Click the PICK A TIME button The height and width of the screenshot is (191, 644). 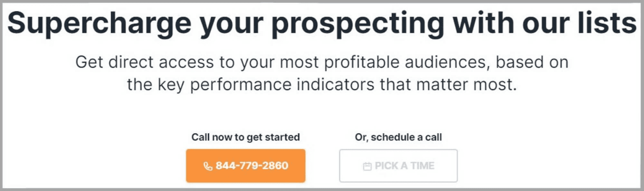[398, 166]
